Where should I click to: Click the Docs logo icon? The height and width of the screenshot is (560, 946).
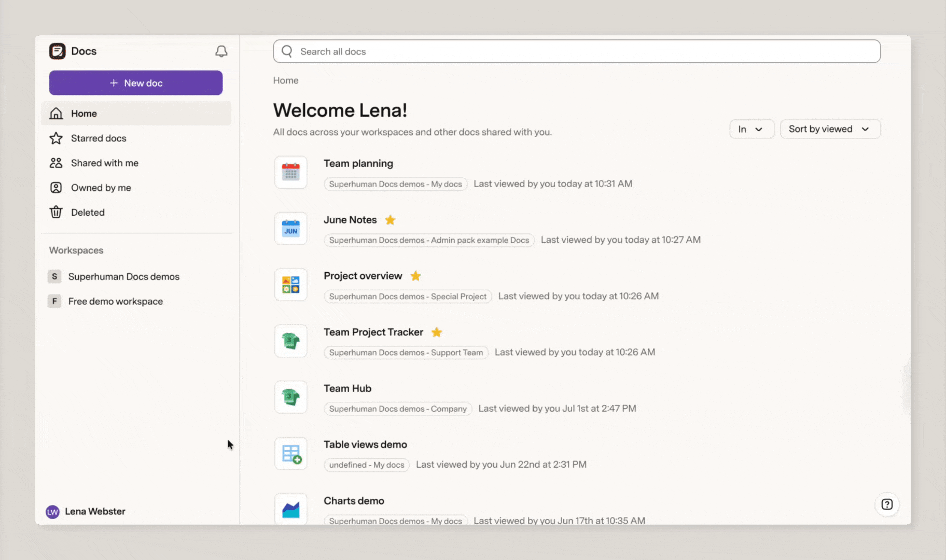tap(58, 51)
